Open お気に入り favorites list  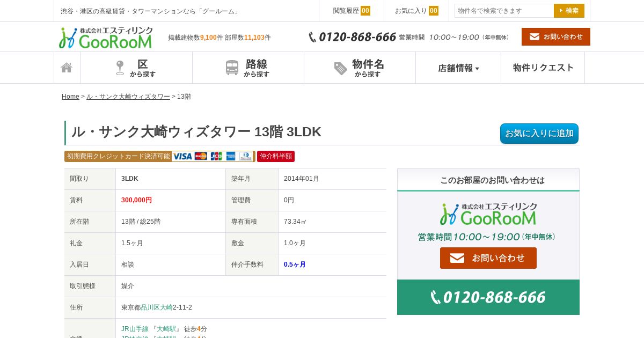click(416, 11)
